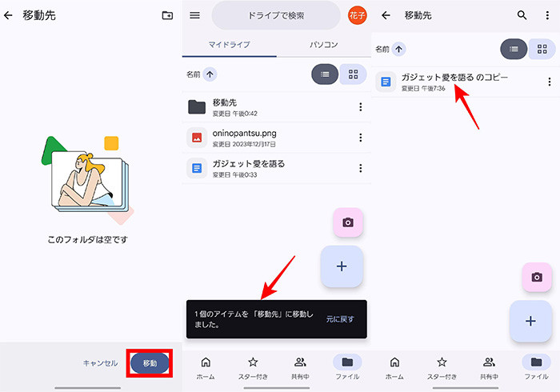Open スター付き in middle panel bottom bar
This screenshot has width=560, height=392.
(253, 368)
